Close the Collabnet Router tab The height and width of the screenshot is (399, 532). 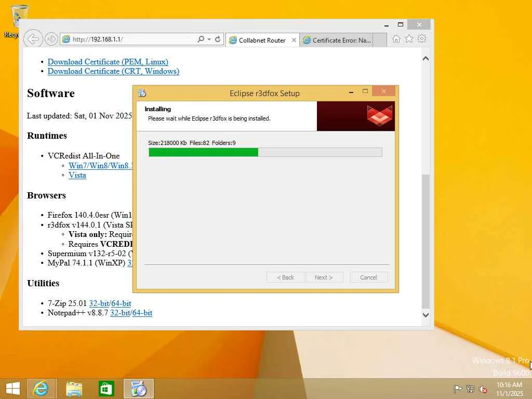tap(294, 40)
